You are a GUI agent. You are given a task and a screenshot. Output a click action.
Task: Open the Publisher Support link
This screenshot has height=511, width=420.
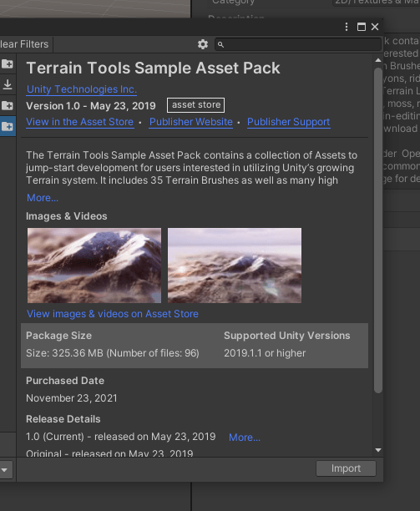coord(288,122)
